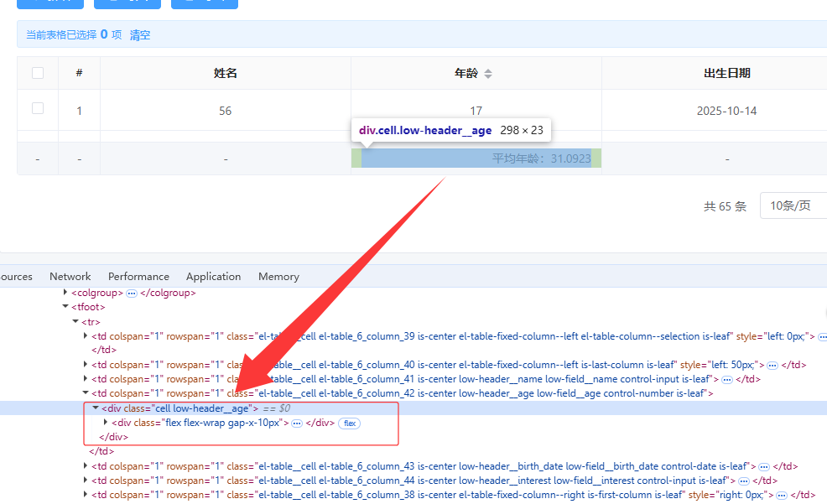The width and height of the screenshot is (827, 504).
Task: Click ellipsis badge in column_41 td line
Action: [x=727, y=379]
